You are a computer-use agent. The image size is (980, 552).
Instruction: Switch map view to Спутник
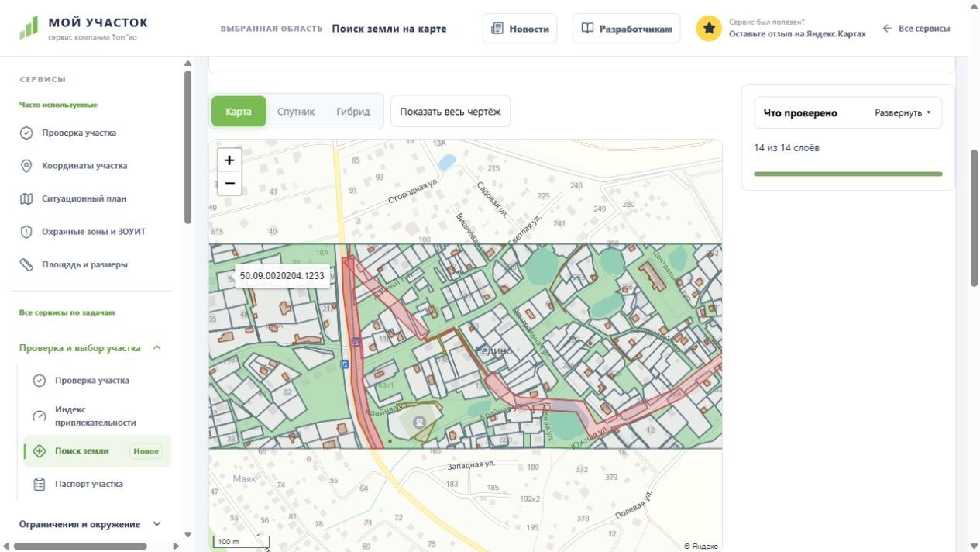[296, 112]
